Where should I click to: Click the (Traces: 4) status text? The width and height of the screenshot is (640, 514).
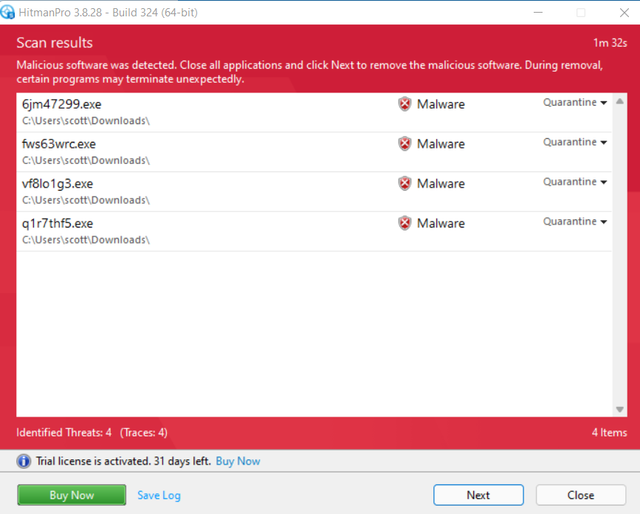pos(144,432)
